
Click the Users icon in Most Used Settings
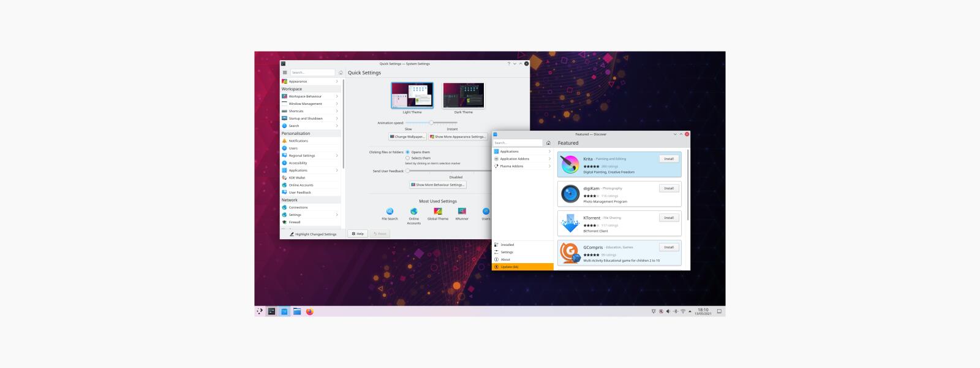[x=486, y=212]
